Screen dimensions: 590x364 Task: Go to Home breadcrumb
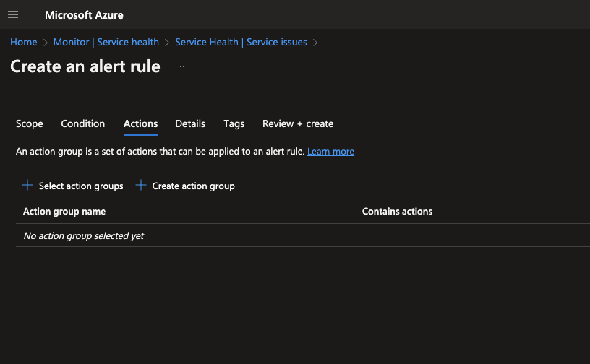[24, 42]
